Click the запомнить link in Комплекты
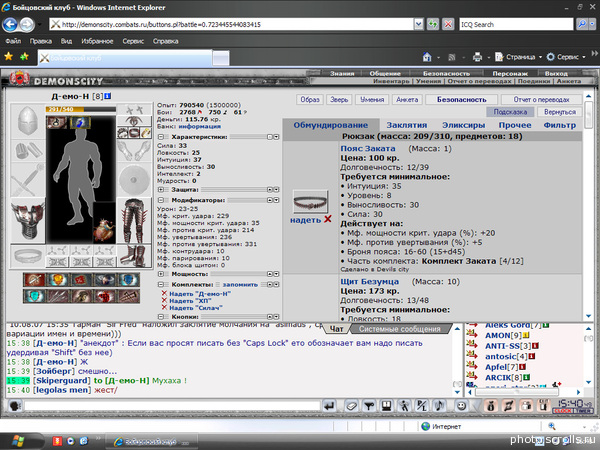Screen dimensions: 600x450 (240, 284)
